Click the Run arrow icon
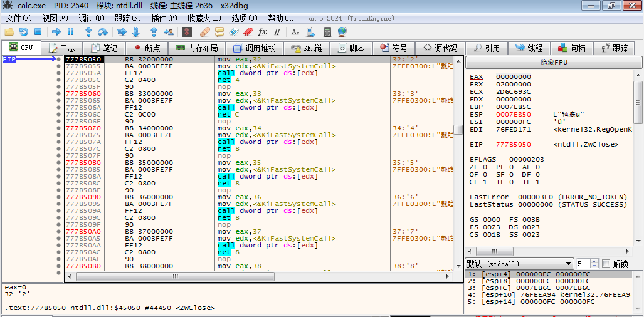 tap(56, 31)
